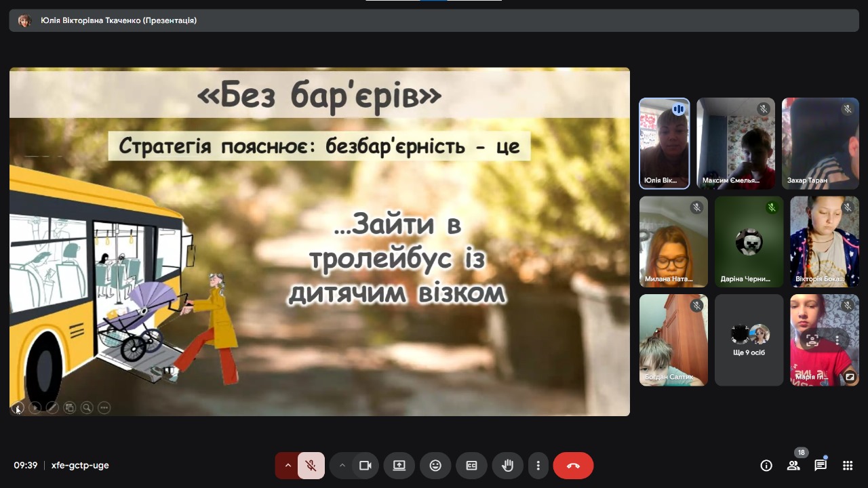Screen dimensions: 868x488
Task: Open the slide pen tool
Action: (x=52, y=407)
